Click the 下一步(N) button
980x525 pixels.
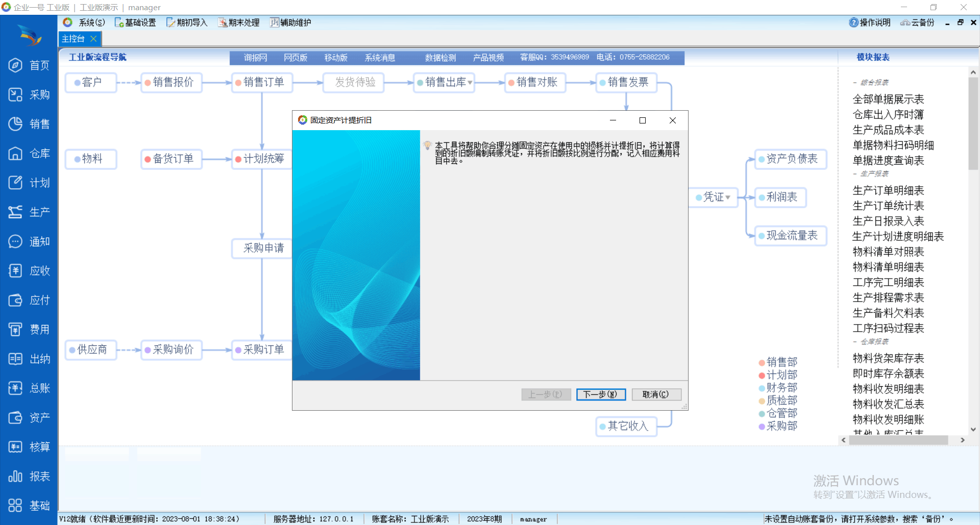click(x=600, y=394)
